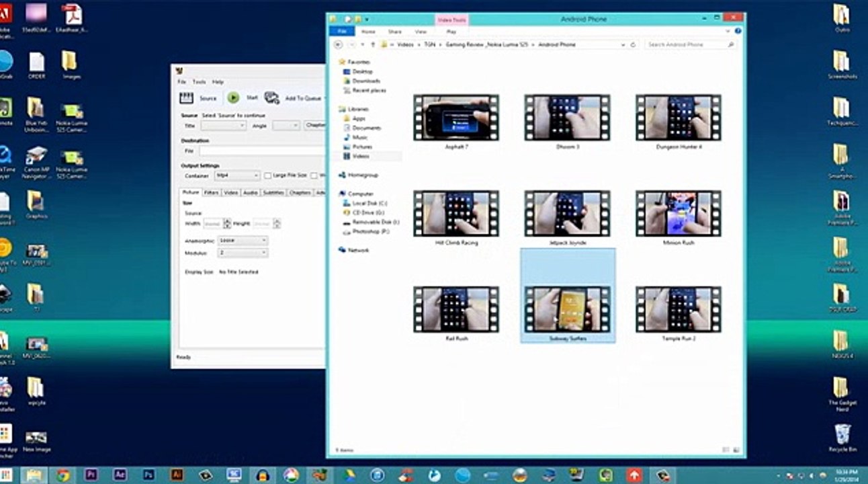
Task: Toggle the Large File Size checkbox
Action: coord(267,175)
